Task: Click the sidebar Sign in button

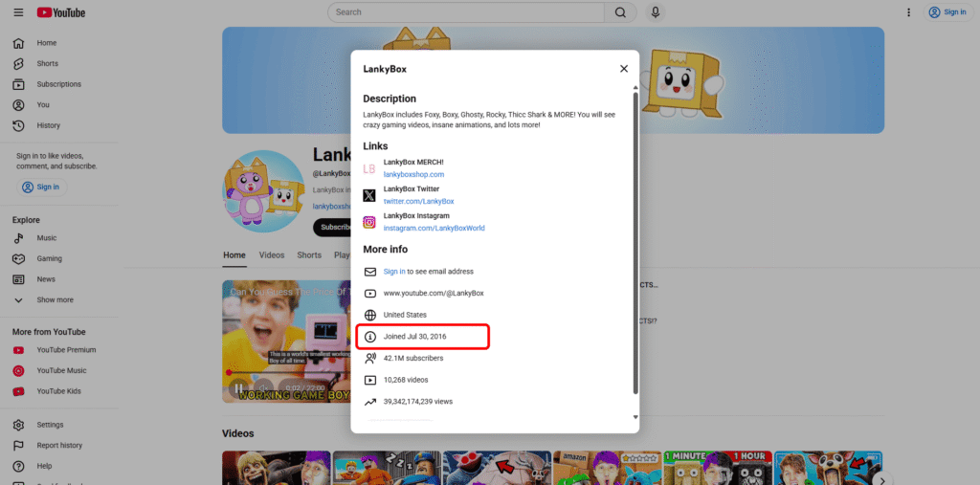Action: click(x=42, y=187)
